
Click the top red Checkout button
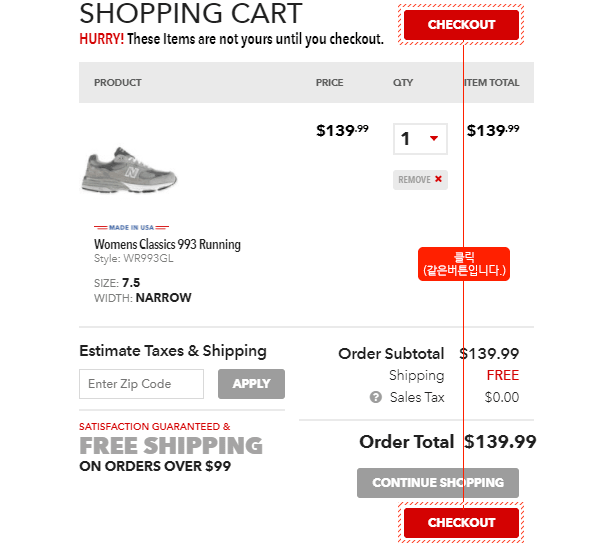coord(461,25)
